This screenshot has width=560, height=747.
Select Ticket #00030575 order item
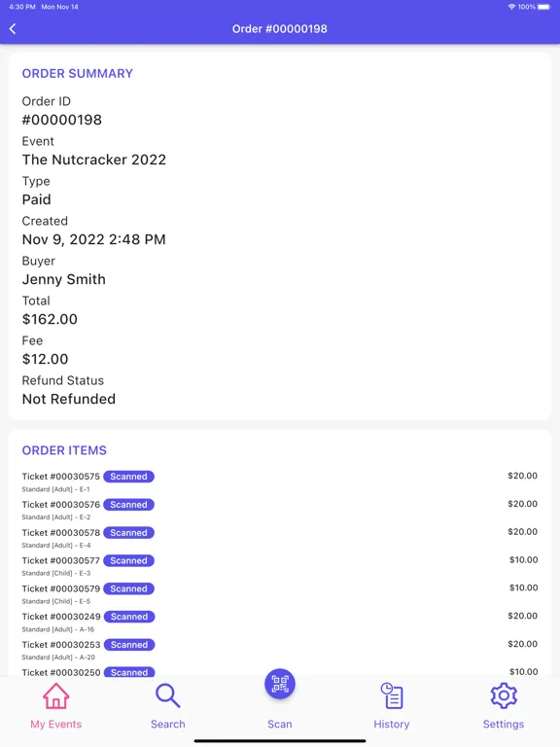point(280,481)
